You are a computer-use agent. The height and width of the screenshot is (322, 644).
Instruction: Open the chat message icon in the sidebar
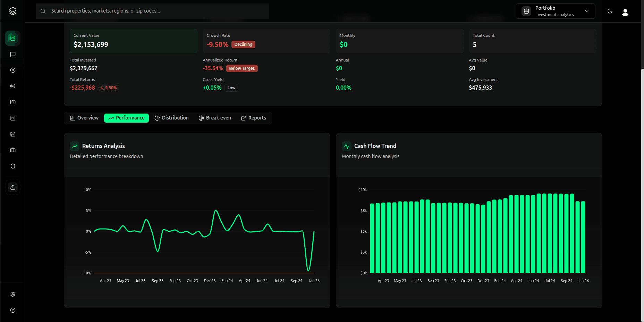13,54
